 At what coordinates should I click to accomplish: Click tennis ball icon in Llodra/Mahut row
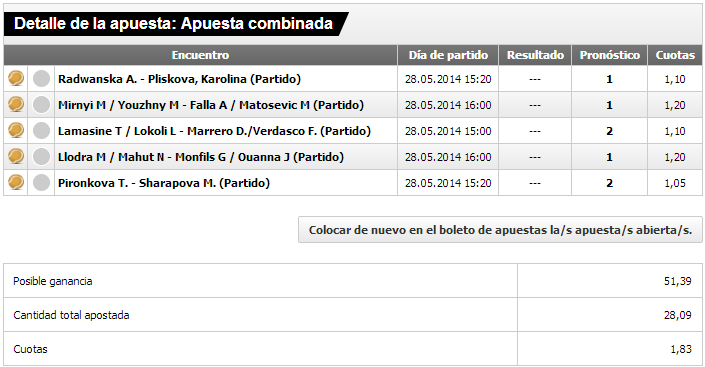tap(16, 157)
